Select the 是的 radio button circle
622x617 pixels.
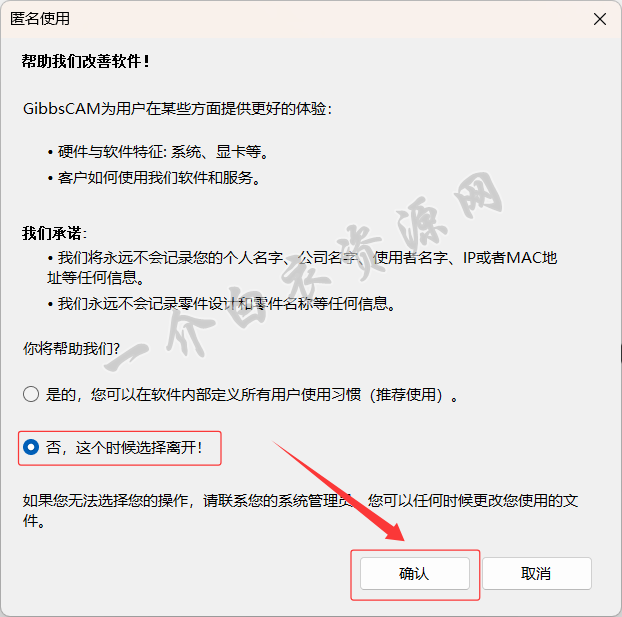tap(31, 394)
